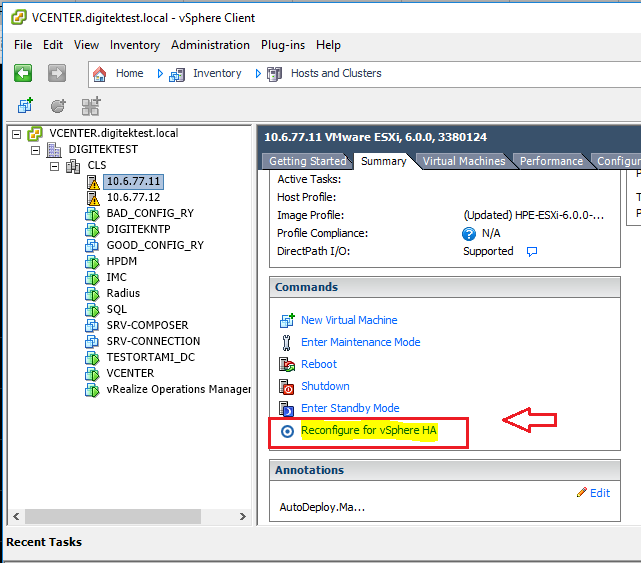Image resolution: width=641 pixels, height=563 pixels.
Task: Select the Radius virtual machine
Action: 123,294
